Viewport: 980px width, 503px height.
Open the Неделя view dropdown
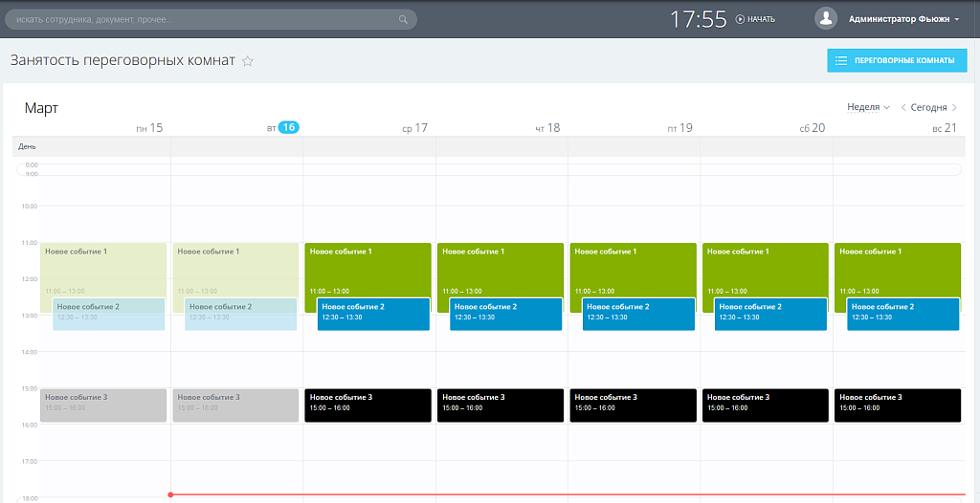(x=868, y=107)
